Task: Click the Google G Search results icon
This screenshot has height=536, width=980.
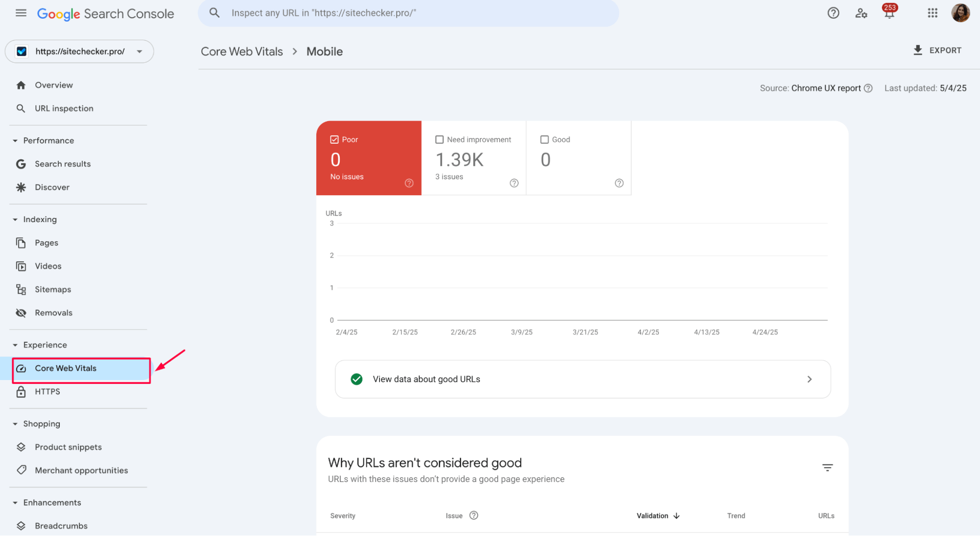Action: pyautogui.click(x=21, y=164)
